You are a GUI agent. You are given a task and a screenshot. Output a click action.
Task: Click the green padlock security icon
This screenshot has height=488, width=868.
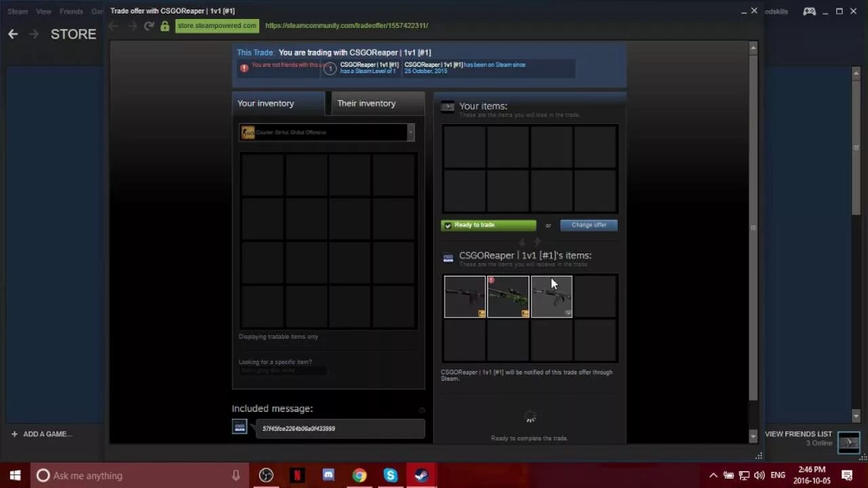click(165, 26)
